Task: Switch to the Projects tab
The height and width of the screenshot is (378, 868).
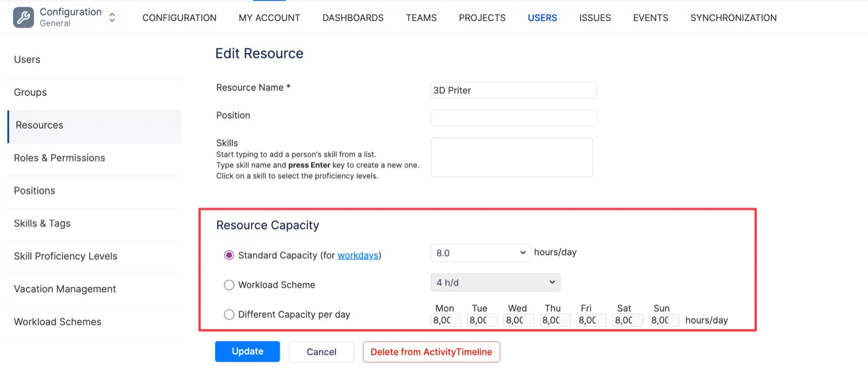Action: pyautogui.click(x=482, y=17)
